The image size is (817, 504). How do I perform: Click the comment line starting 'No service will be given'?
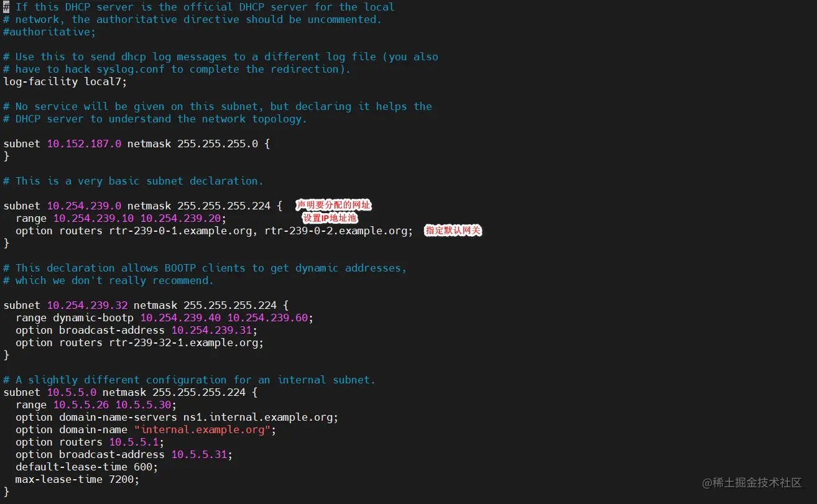(x=218, y=106)
